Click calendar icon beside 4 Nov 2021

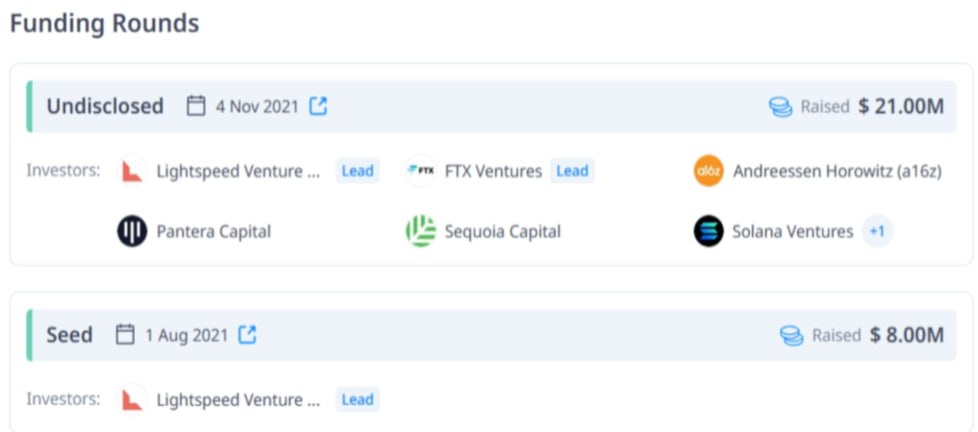click(196, 106)
